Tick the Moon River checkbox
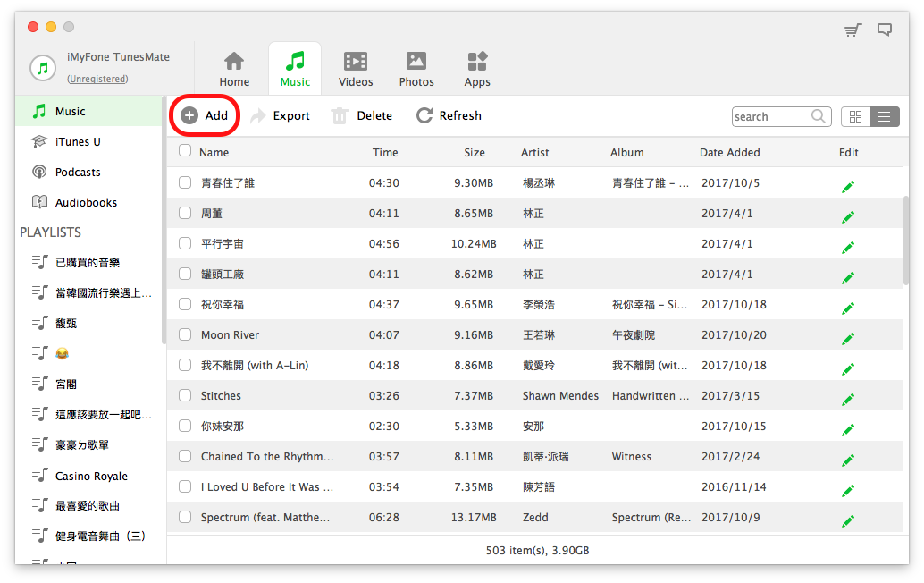The image size is (924, 583). pyautogui.click(x=185, y=334)
